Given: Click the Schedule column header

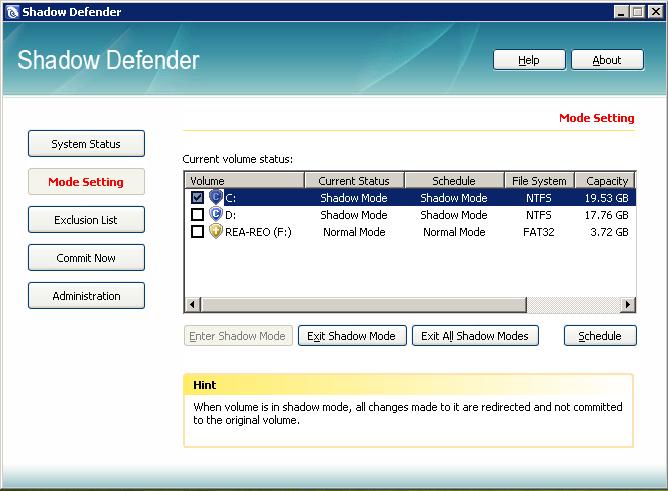Looking at the screenshot, I should coord(454,181).
